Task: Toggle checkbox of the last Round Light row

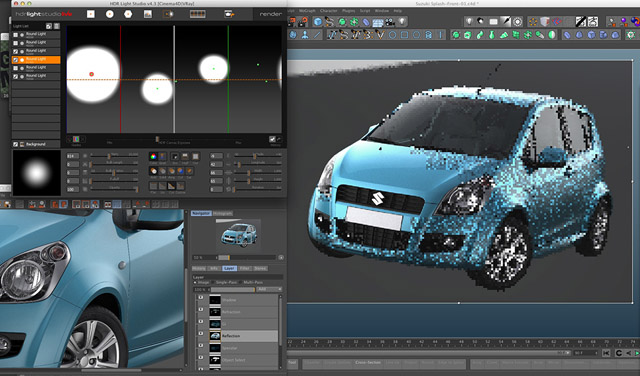Action: point(16,77)
